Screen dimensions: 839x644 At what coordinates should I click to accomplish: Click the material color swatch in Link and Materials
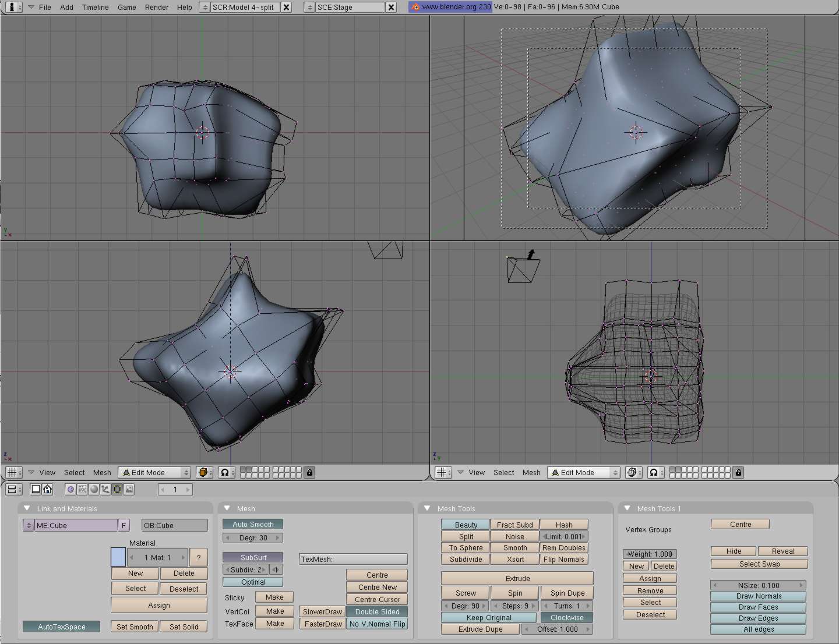click(118, 557)
